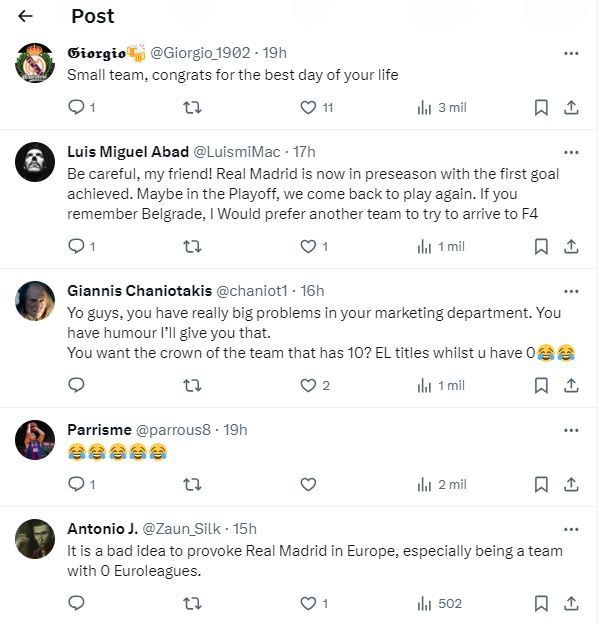View analytics on Giannis Chaniotakis's post
This screenshot has width=612, height=624.
tap(424, 385)
